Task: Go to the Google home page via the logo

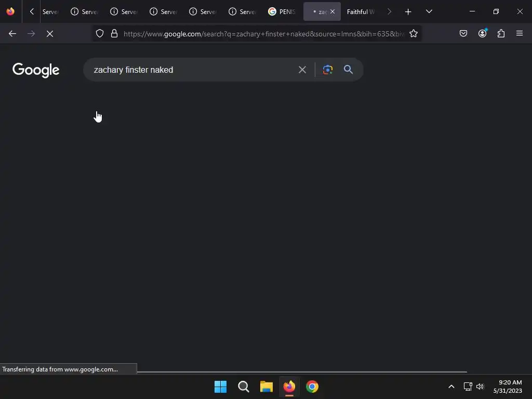Action: pyautogui.click(x=36, y=70)
